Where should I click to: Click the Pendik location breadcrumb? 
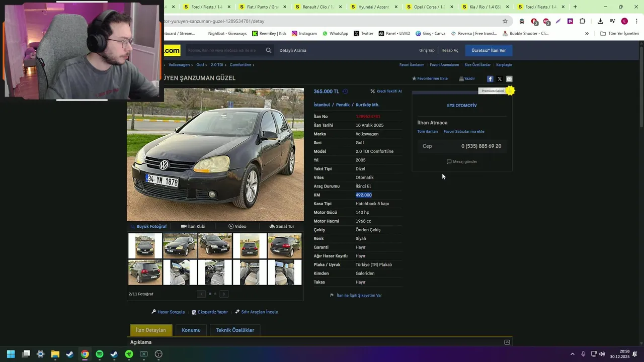click(343, 105)
